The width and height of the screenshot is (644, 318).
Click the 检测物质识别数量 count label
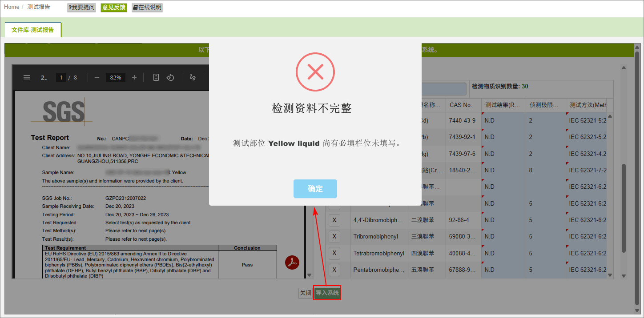click(500, 86)
